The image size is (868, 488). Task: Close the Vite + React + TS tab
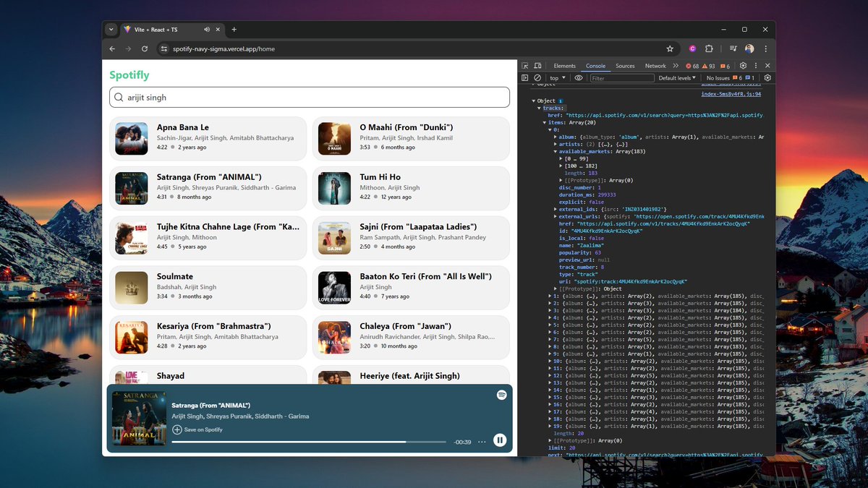point(219,30)
